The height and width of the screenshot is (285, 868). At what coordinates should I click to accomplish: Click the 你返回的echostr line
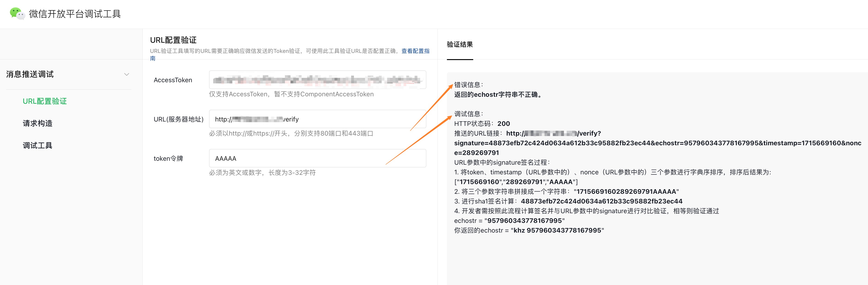pos(529,231)
